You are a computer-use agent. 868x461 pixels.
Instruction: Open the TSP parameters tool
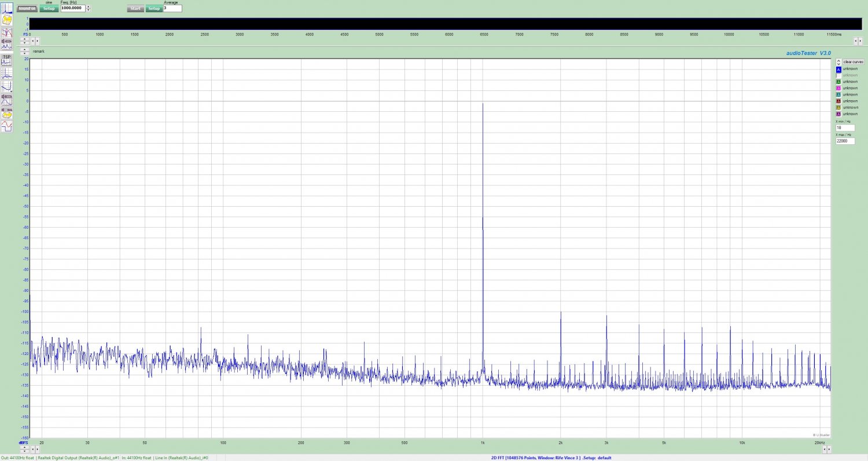point(7,60)
